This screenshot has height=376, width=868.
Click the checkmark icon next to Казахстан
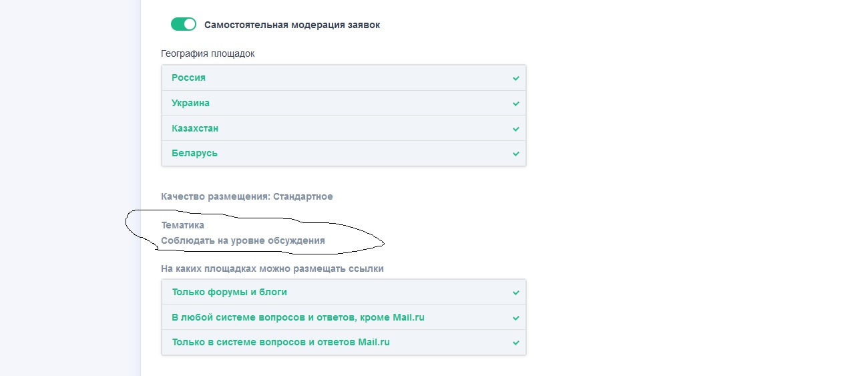pyautogui.click(x=515, y=129)
